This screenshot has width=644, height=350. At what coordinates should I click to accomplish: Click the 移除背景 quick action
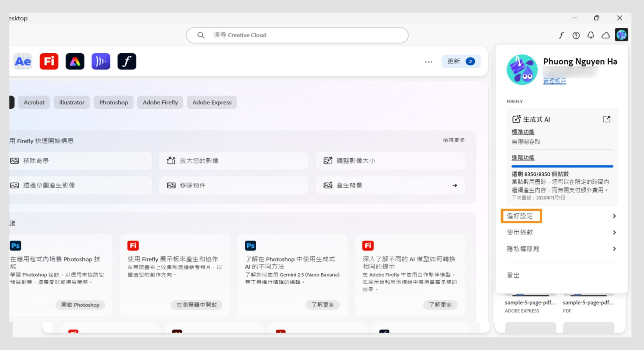click(x=80, y=161)
